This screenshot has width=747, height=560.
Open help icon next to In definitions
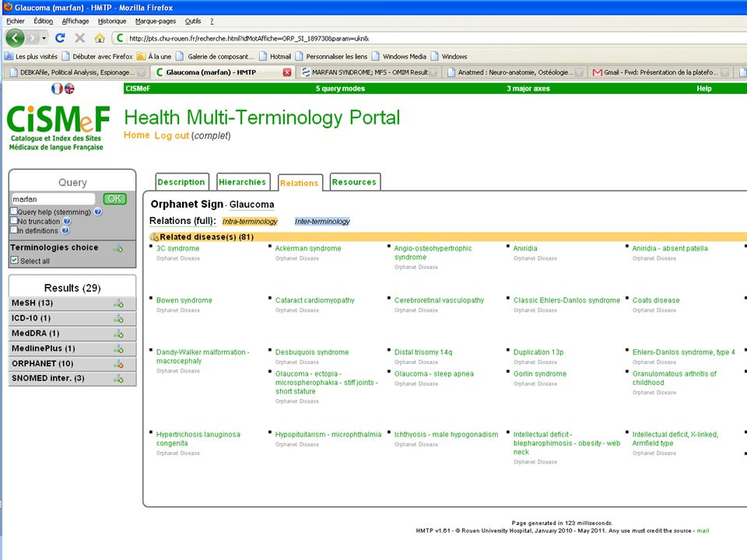coord(65,230)
